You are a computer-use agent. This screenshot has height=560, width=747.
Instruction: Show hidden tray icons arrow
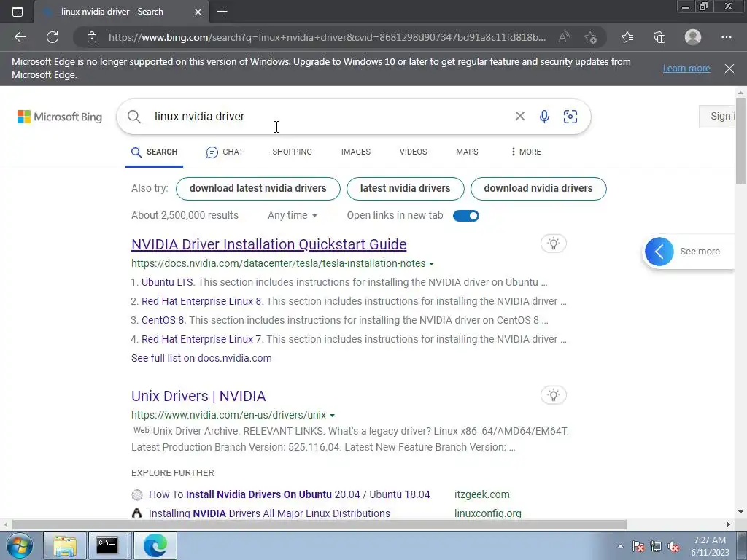(620, 547)
